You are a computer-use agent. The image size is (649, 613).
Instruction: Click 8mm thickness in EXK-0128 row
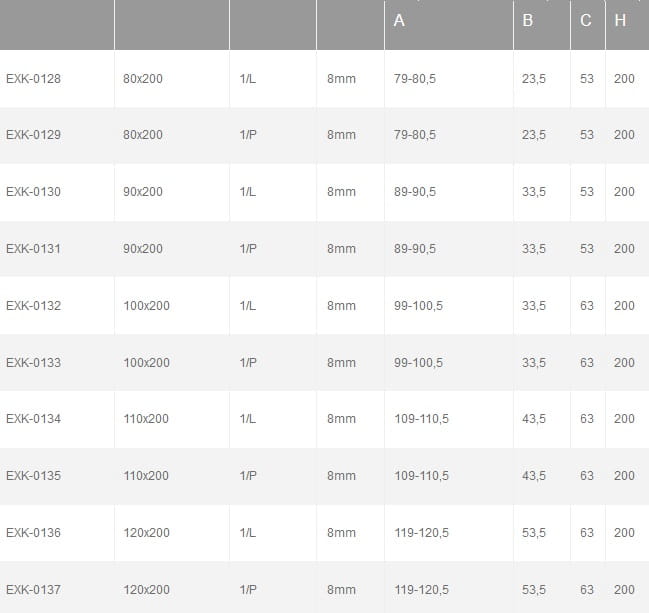point(341,79)
